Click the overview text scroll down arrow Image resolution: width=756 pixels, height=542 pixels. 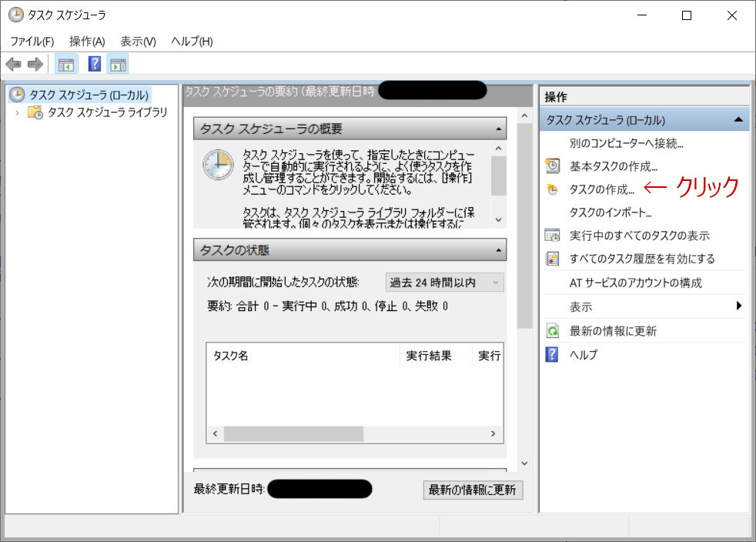[x=499, y=220]
